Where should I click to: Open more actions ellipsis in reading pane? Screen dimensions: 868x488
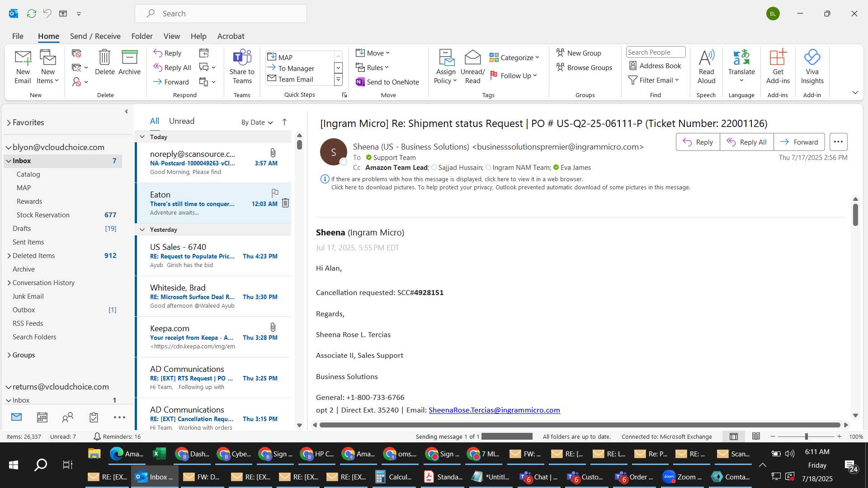[838, 142]
